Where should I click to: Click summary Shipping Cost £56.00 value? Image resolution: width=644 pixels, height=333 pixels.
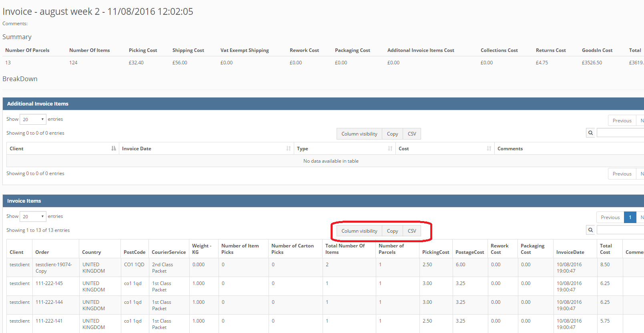tap(180, 63)
